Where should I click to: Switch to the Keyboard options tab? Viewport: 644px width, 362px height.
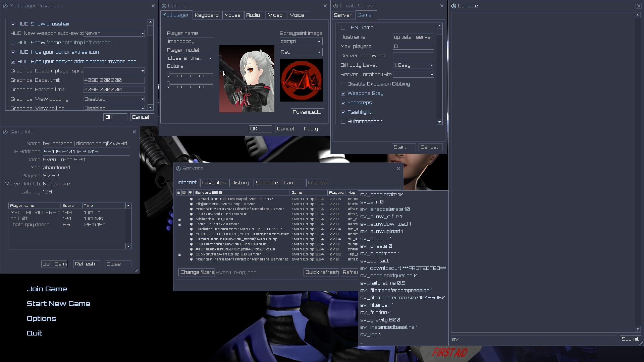[207, 15]
